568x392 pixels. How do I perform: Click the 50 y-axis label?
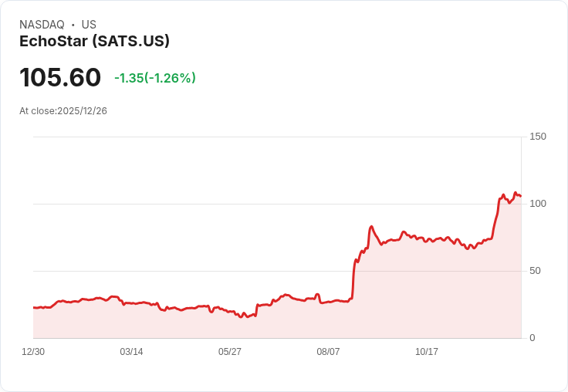coord(535,271)
